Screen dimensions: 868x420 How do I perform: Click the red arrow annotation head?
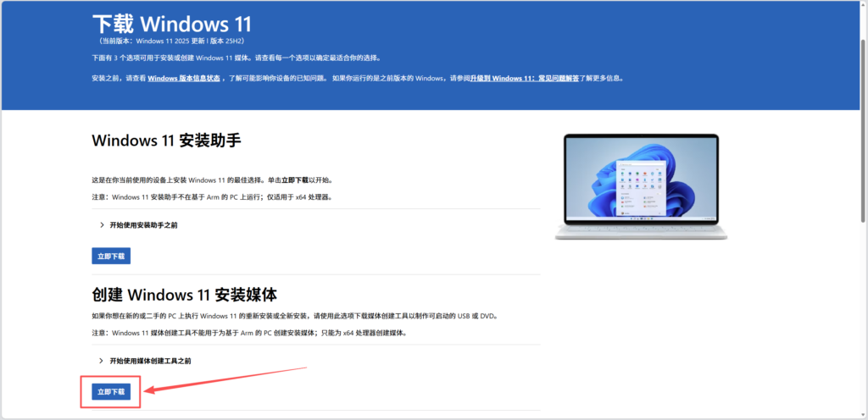pyautogui.click(x=149, y=390)
